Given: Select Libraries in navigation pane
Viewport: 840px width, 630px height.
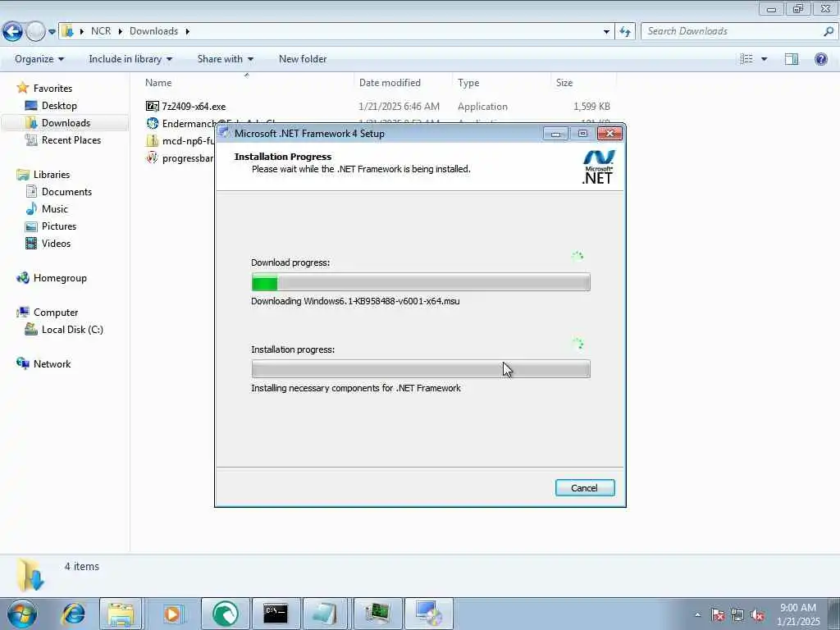Looking at the screenshot, I should [x=52, y=175].
